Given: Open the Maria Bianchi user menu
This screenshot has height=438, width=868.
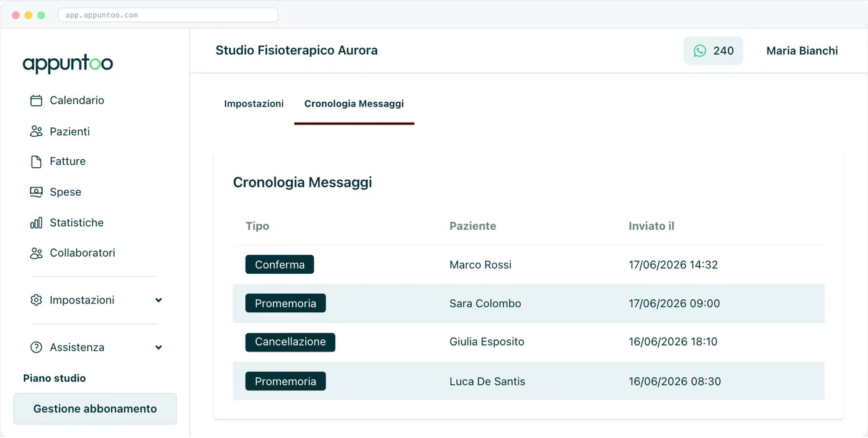Looking at the screenshot, I should click(x=802, y=51).
